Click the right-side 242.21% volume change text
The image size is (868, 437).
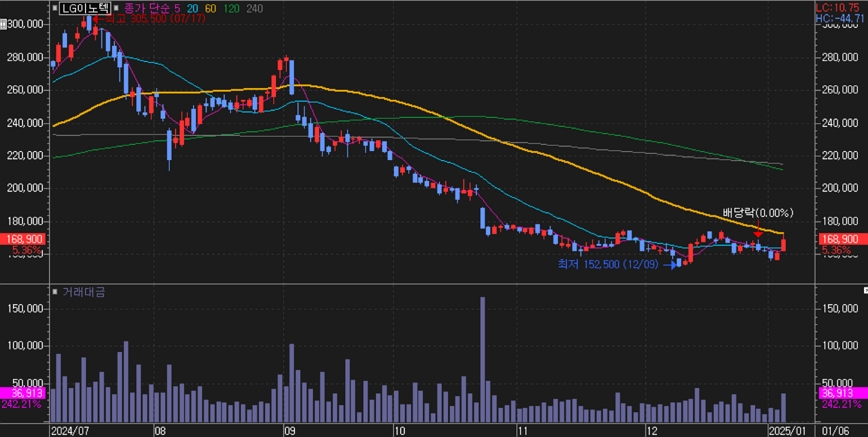pos(841,404)
